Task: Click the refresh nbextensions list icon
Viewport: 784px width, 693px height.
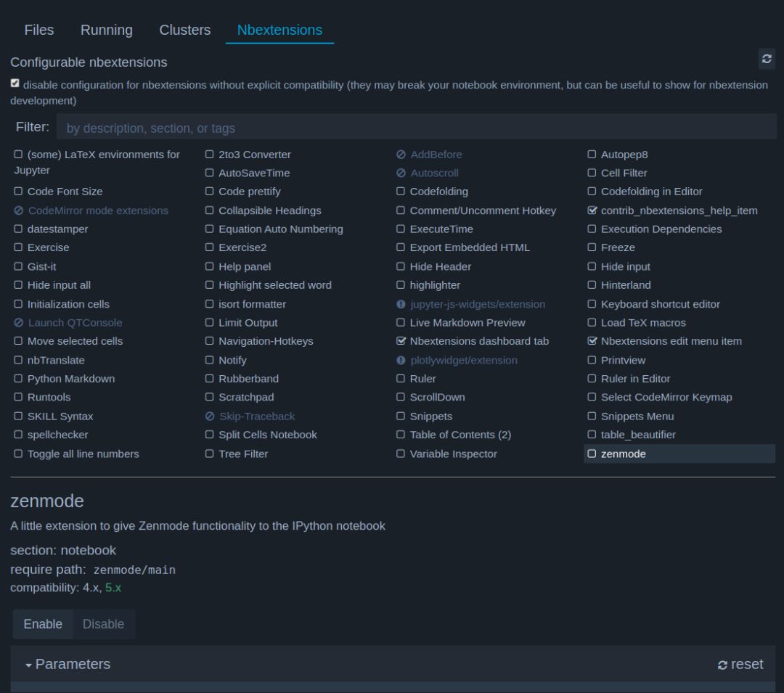Action: click(767, 59)
